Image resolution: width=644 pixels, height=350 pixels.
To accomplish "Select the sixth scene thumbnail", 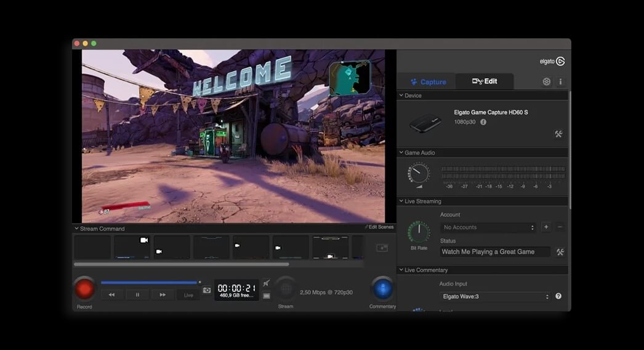I will 291,247.
